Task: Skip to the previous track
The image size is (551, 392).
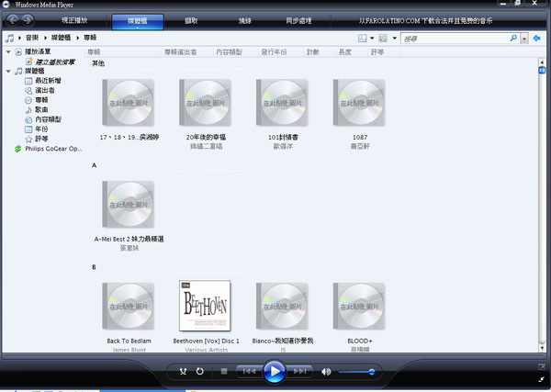Action: pos(249,371)
